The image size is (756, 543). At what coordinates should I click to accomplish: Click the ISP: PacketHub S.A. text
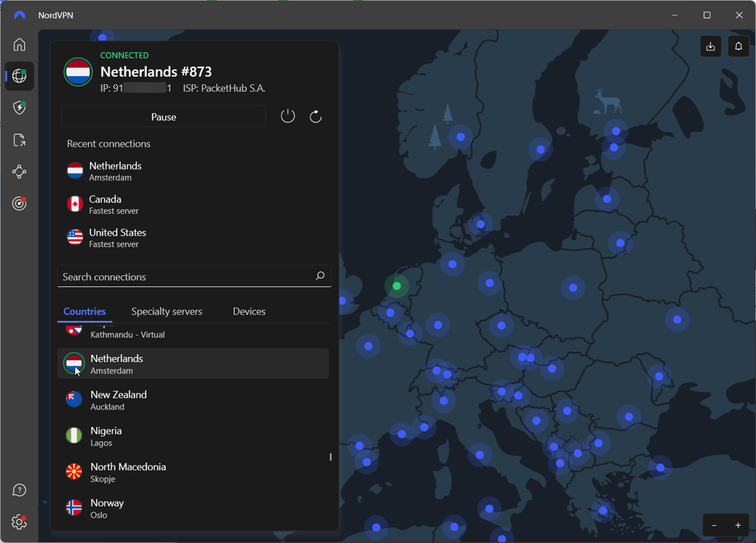224,89
